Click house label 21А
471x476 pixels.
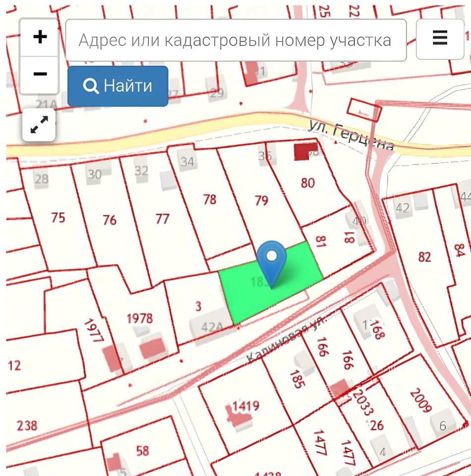(x=46, y=105)
